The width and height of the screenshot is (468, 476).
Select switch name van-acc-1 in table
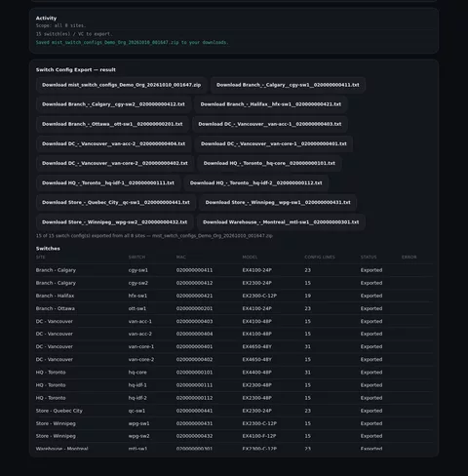(140, 322)
